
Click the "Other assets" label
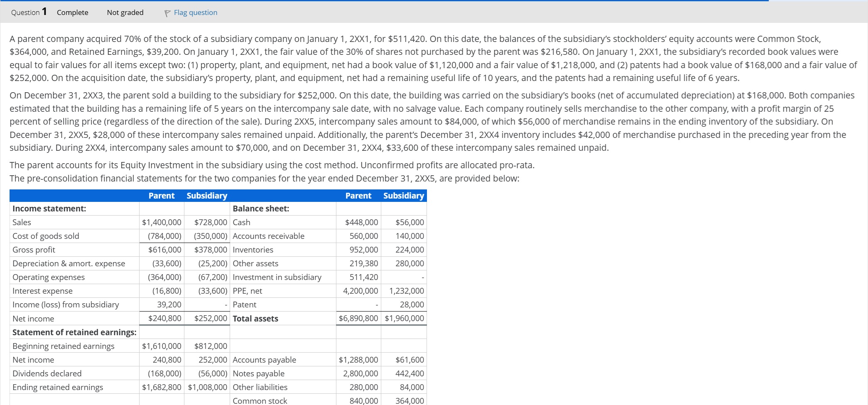[x=255, y=263]
